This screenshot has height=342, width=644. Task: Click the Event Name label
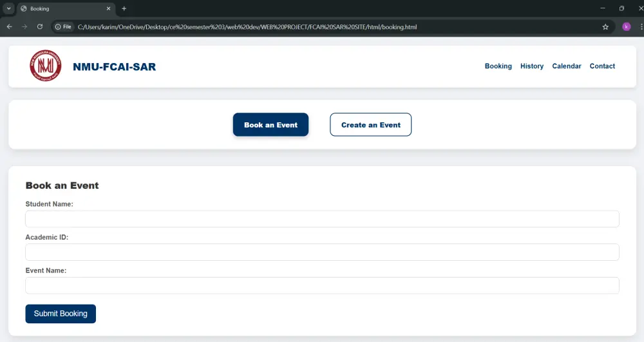[46, 271]
